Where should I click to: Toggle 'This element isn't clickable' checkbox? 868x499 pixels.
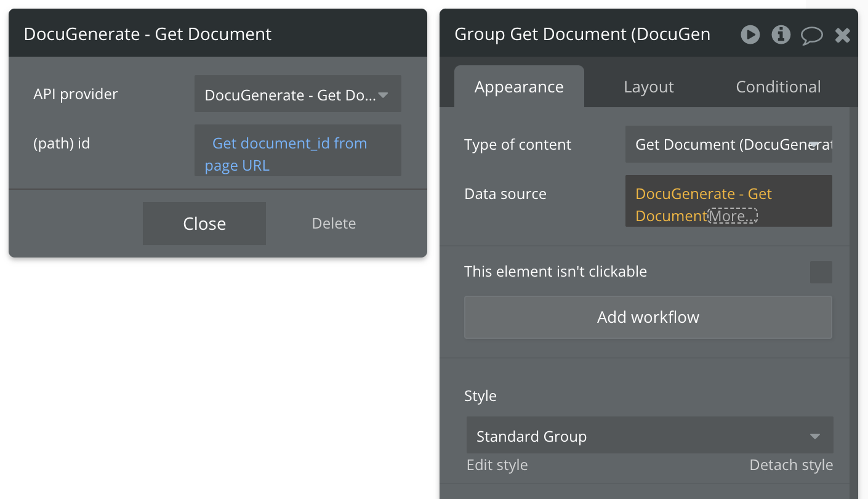821,272
